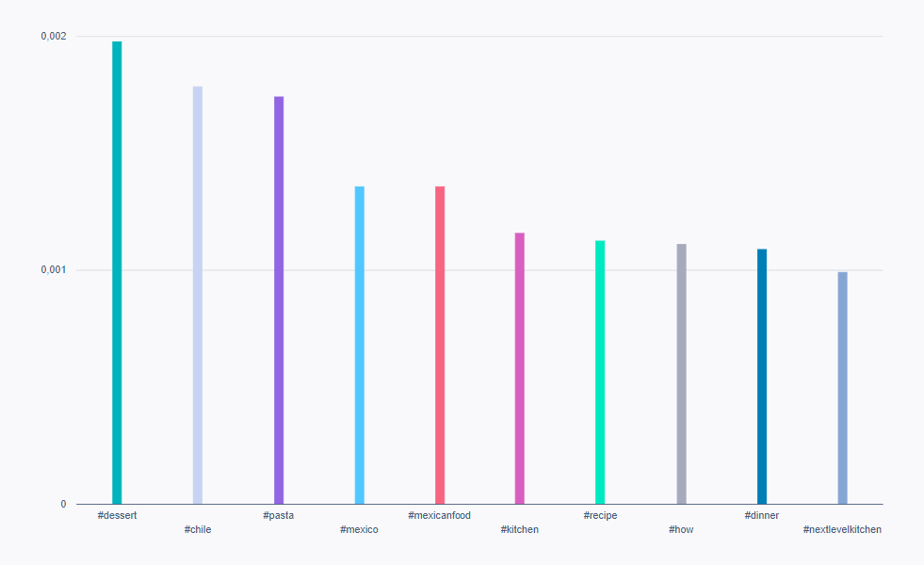Select the #mexicanfood label text

pos(439,515)
